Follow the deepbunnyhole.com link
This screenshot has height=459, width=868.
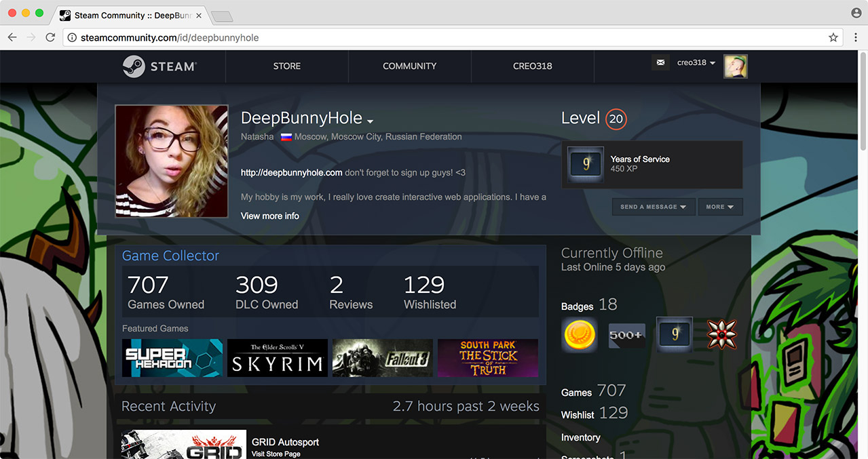point(292,173)
